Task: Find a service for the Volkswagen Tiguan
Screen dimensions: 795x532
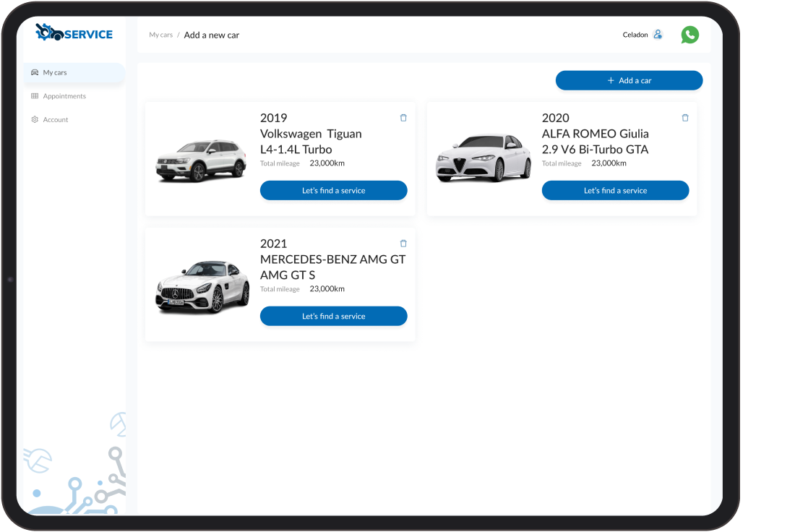Action: (333, 190)
